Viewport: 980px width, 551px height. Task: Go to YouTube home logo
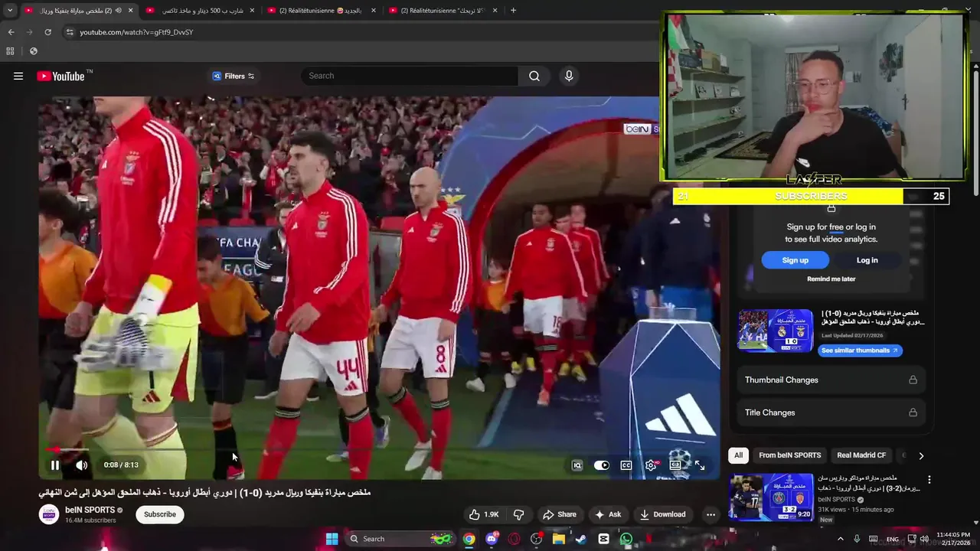coord(60,76)
